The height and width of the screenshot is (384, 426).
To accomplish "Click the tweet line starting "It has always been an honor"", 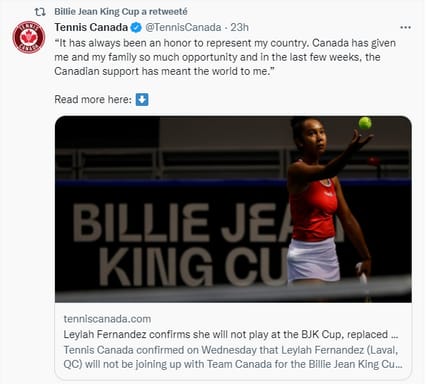I will (x=225, y=43).
